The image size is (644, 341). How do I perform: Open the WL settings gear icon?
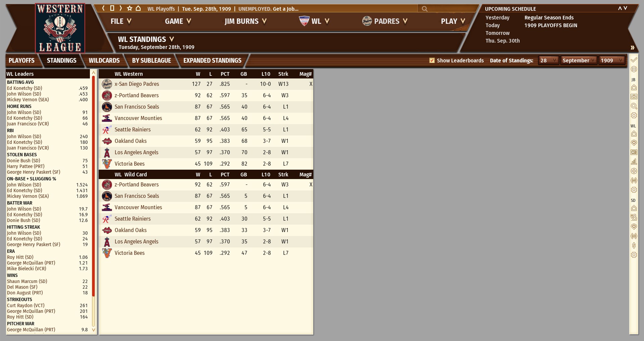634,190
